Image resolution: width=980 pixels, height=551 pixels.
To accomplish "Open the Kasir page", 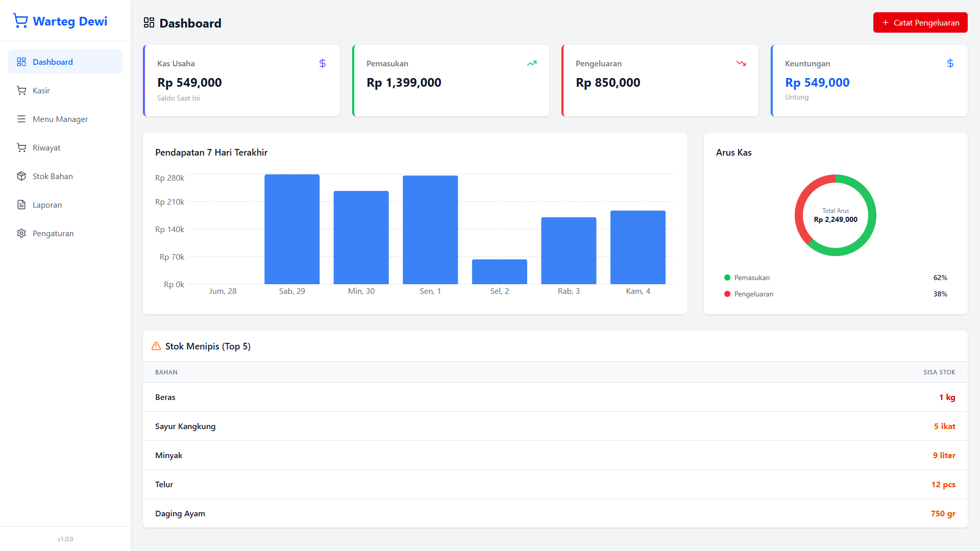I will 65,90.
